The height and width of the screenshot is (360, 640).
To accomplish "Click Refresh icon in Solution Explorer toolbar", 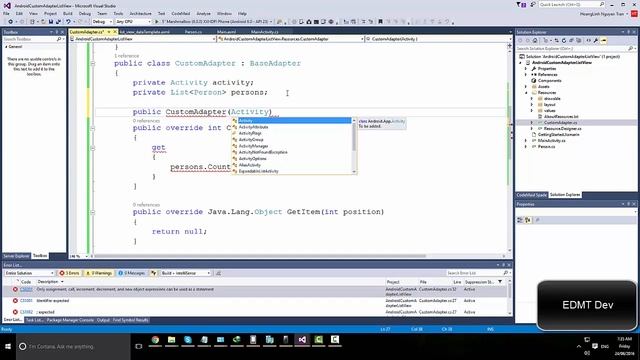I will click(564, 40).
